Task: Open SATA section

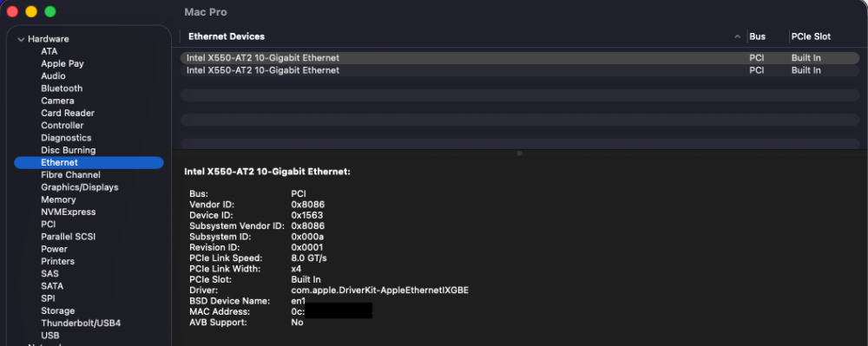Action: point(52,286)
